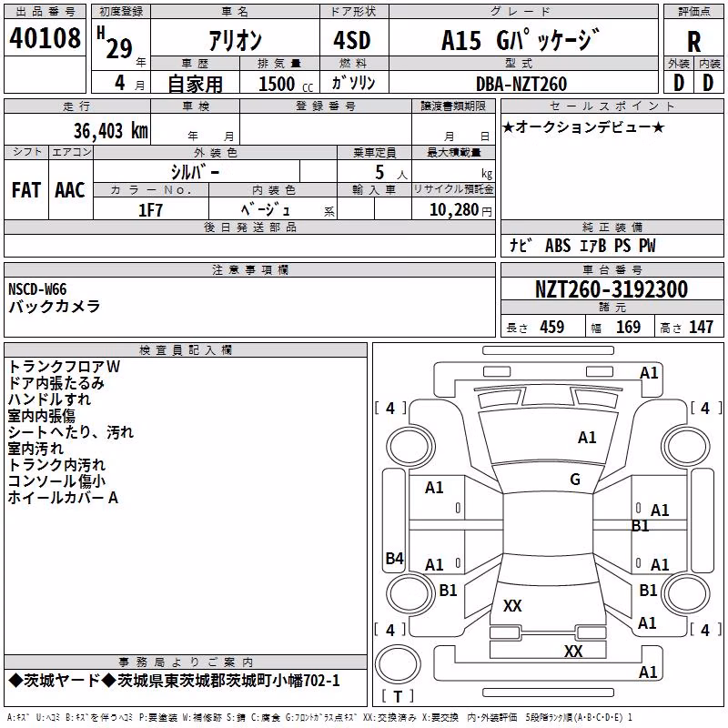Viewport: 728px width, 728px height.
Task: Click the recycle deposit 10,280円
Action: tap(460, 210)
